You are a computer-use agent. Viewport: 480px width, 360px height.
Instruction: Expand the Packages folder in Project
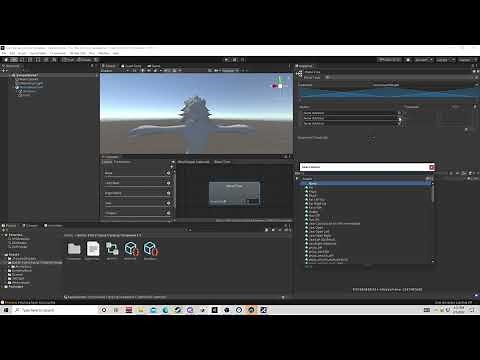(x=3, y=286)
